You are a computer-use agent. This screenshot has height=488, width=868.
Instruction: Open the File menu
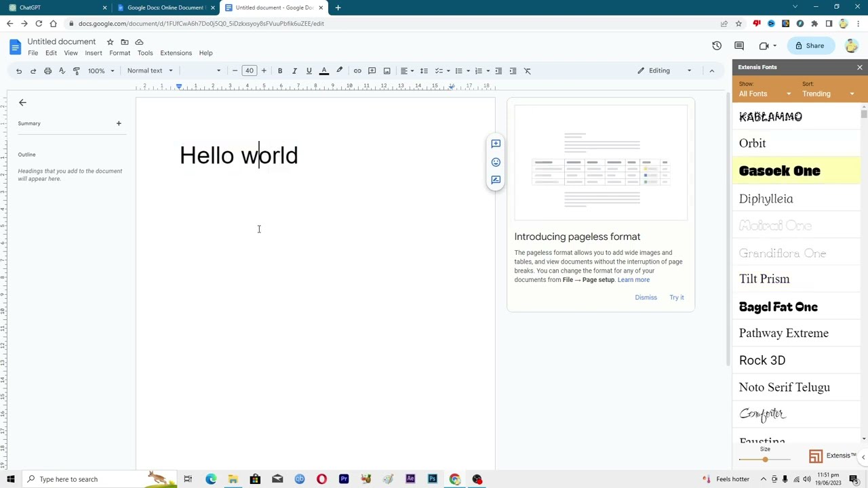coord(33,53)
